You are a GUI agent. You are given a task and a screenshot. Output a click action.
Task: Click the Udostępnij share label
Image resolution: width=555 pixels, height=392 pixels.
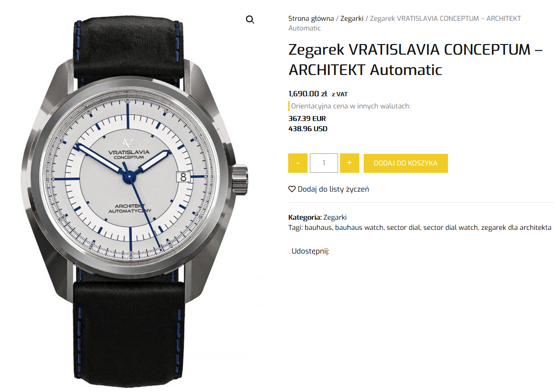click(310, 251)
